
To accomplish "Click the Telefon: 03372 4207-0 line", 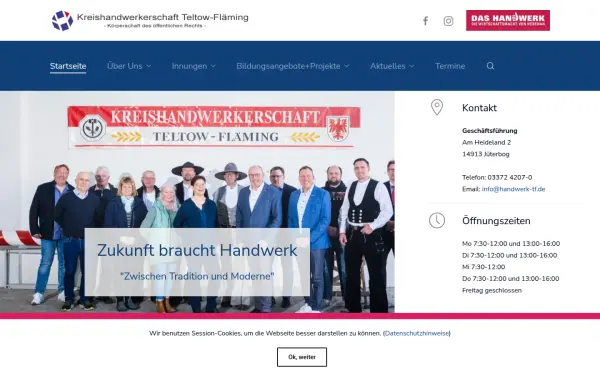I will (497, 178).
